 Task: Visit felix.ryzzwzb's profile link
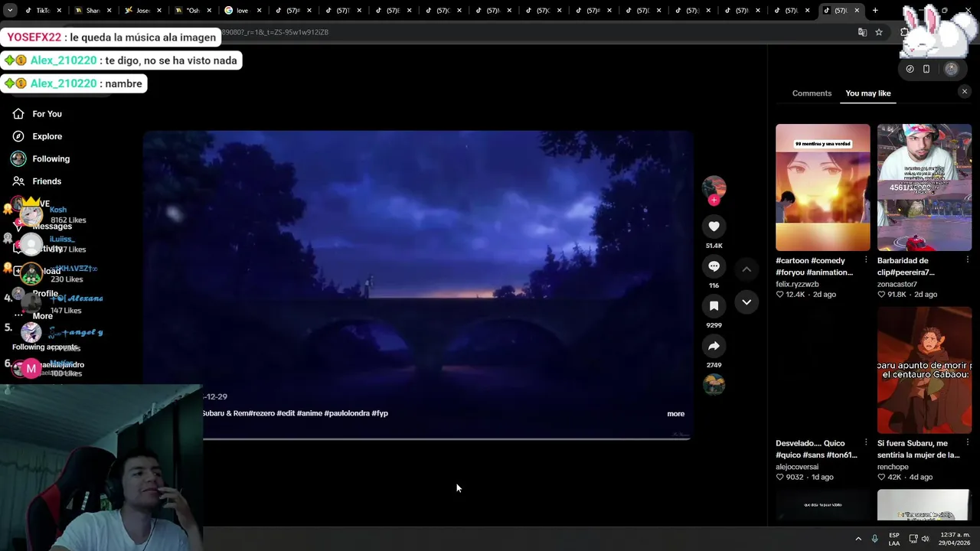click(x=797, y=284)
